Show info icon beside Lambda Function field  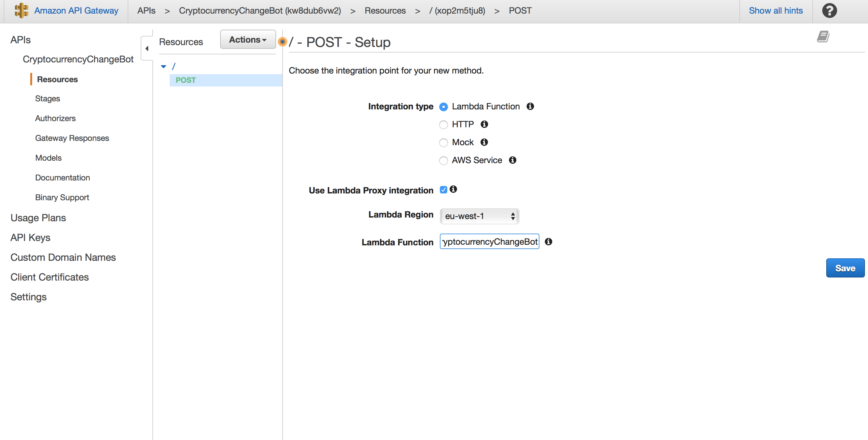click(x=548, y=242)
